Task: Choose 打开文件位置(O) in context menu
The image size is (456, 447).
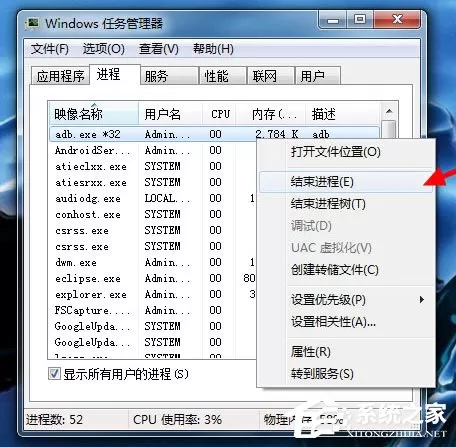Action: click(346, 152)
